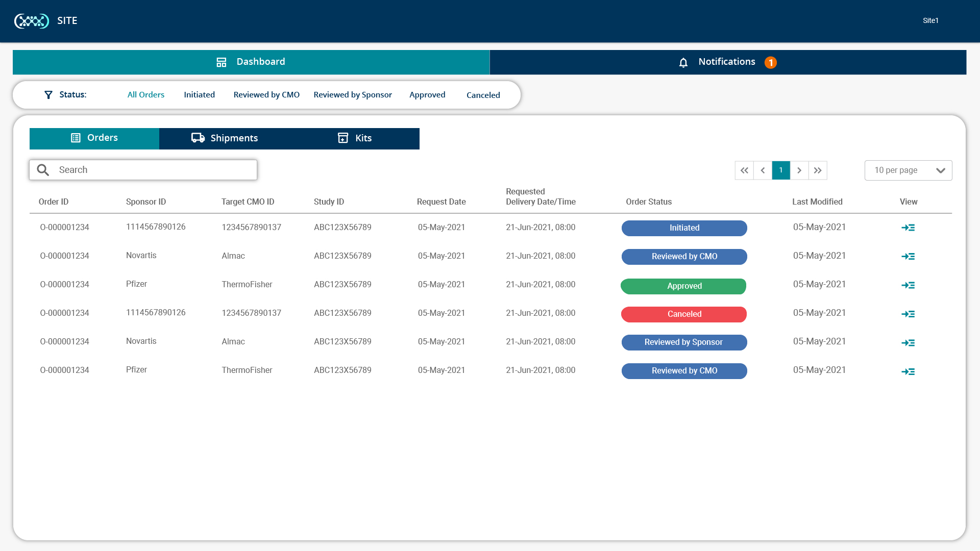The width and height of the screenshot is (980, 551).
Task: Click the Kits box icon
Action: tap(342, 138)
